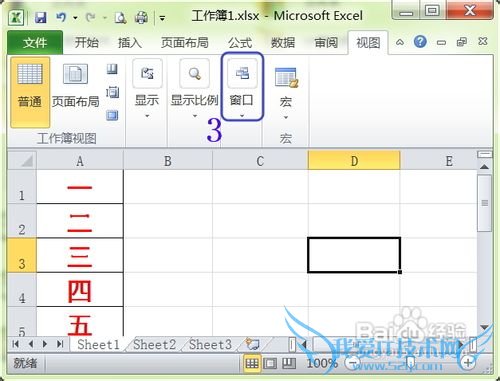Click the vertical scrollbar up arrow

484,167
